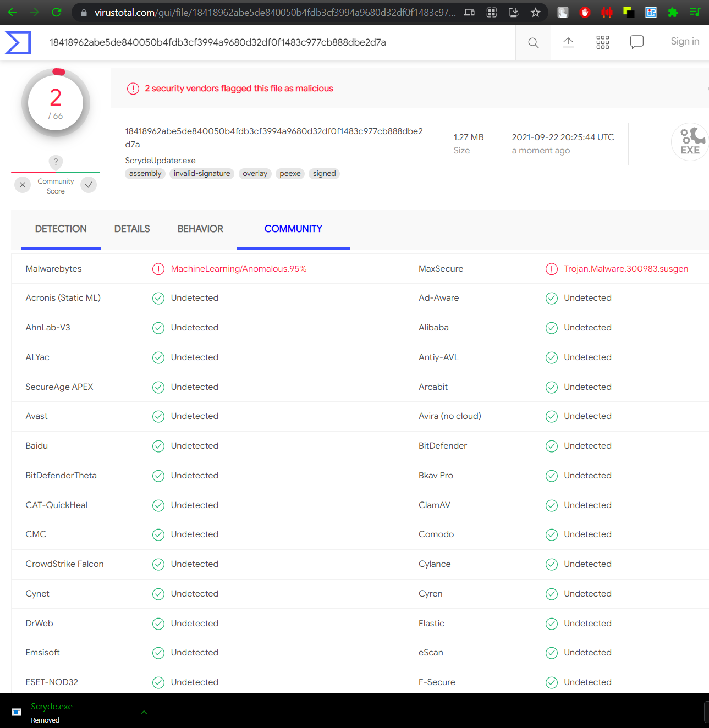The width and height of the screenshot is (709, 728).
Task: Select the COMMUNITY tab
Action: pos(293,229)
